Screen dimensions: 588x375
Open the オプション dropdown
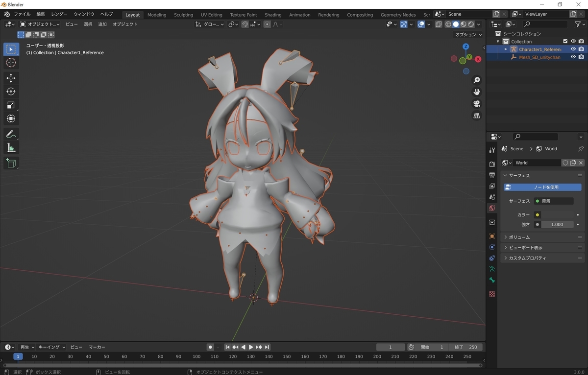(x=469, y=35)
